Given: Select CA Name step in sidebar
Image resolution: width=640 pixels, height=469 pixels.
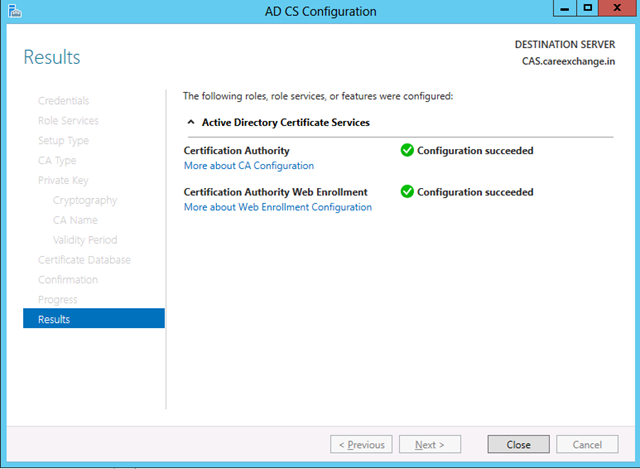Looking at the screenshot, I should pos(75,220).
